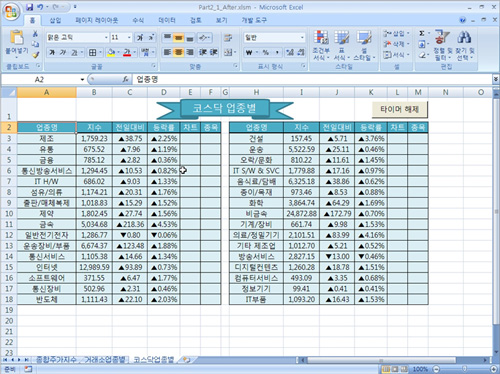This screenshot has height=374, width=500.
Task: Open Find & Select (찾기 및 선택)
Action: [465, 45]
